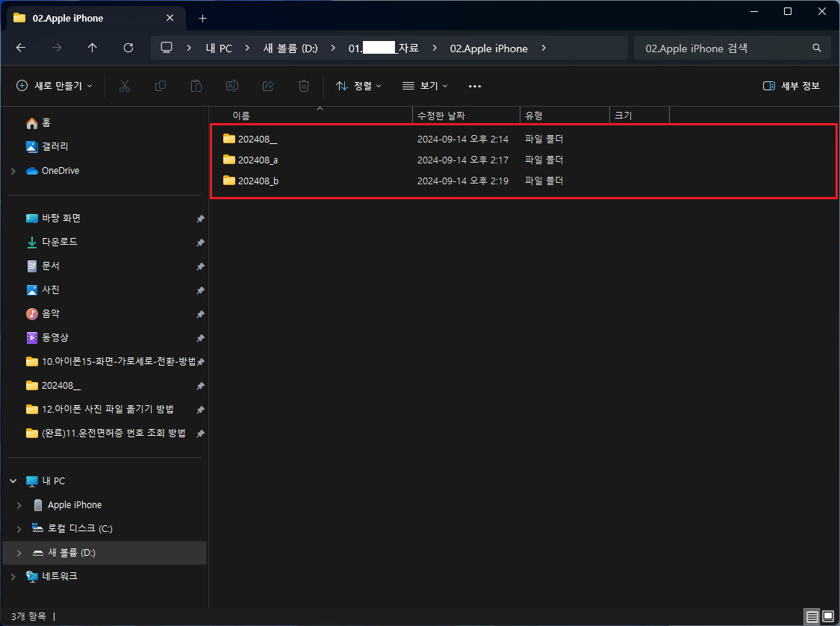Open OneDrive in the navigation pane

52,171
